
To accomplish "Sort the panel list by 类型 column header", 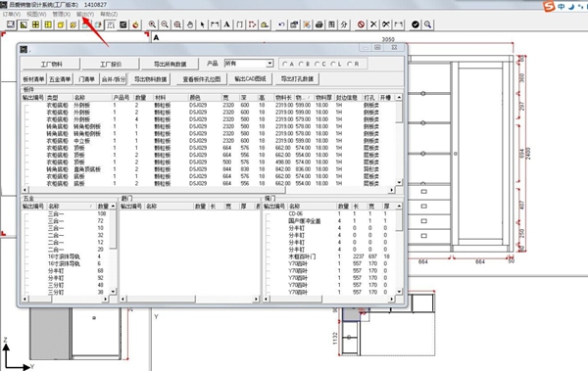I will (59, 98).
